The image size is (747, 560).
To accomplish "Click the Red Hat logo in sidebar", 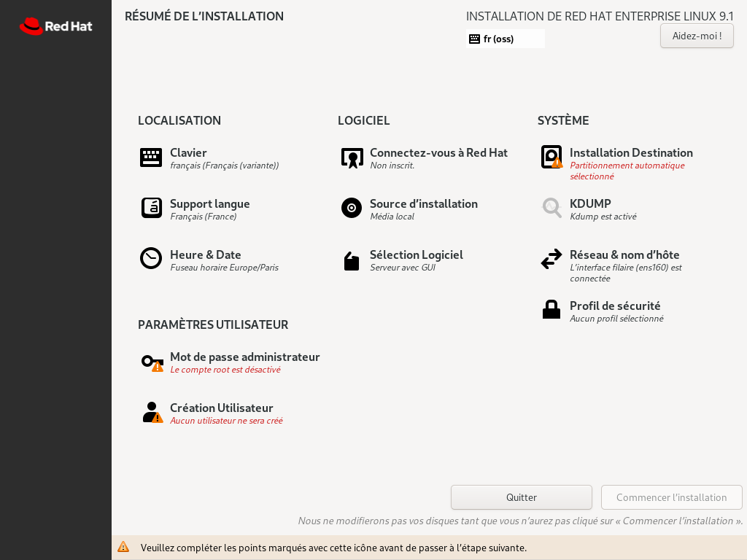I will (55, 26).
